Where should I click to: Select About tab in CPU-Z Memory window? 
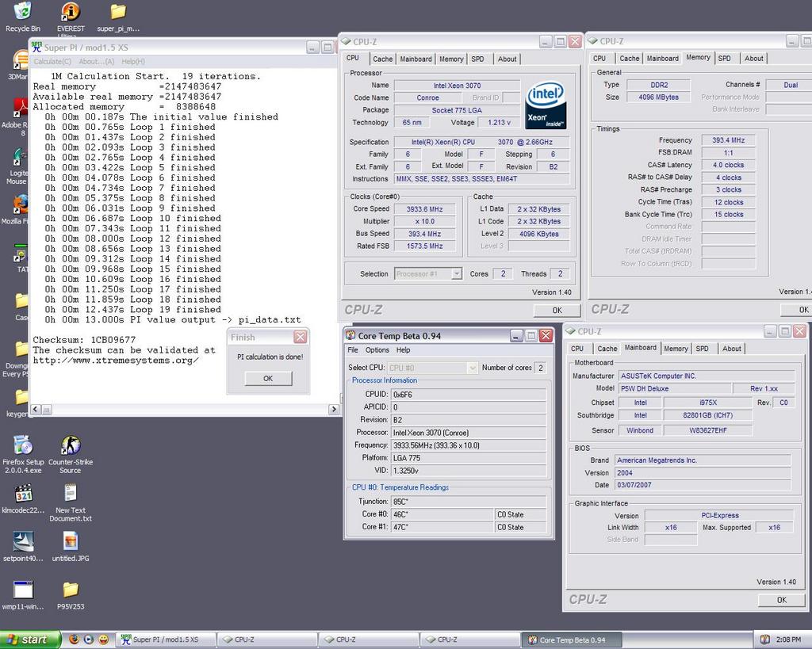pyautogui.click(x=753, y=59)
